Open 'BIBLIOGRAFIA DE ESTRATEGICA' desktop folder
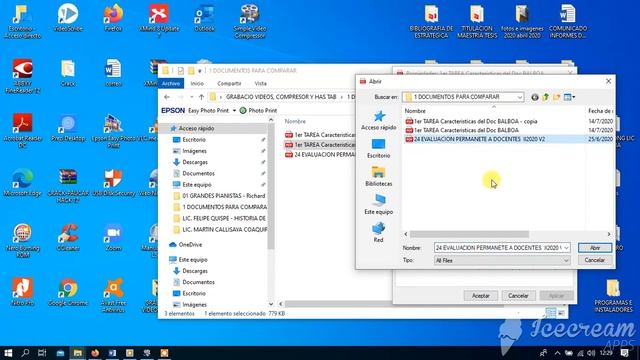This screenshot has height=360, width=640. coord(431,21)
